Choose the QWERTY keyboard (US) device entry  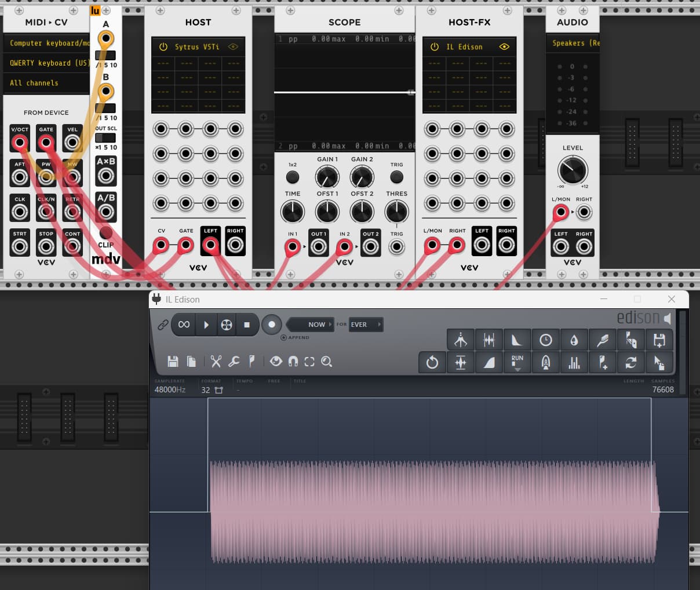[49, 63]
